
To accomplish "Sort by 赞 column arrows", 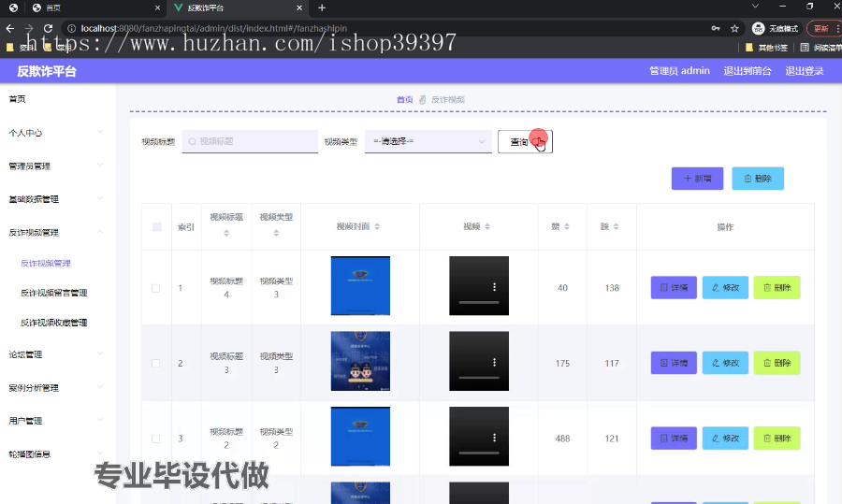I will (567, 226).
